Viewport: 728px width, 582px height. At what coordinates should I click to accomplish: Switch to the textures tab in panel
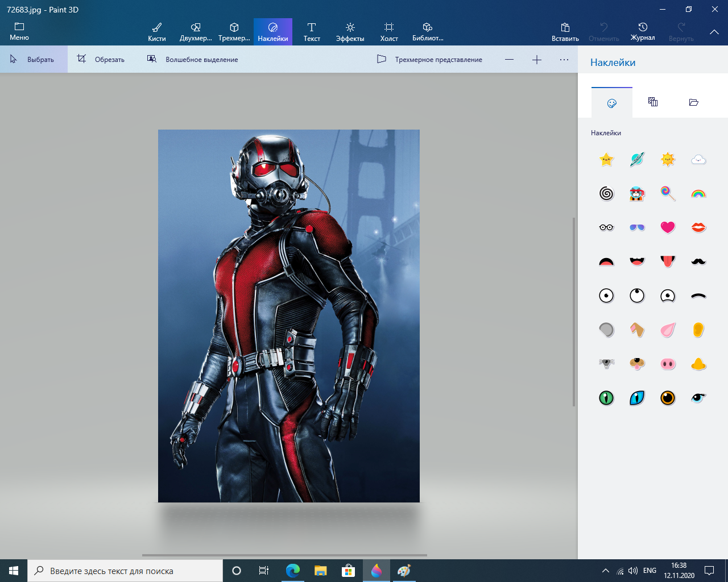(x=653, y=102)
